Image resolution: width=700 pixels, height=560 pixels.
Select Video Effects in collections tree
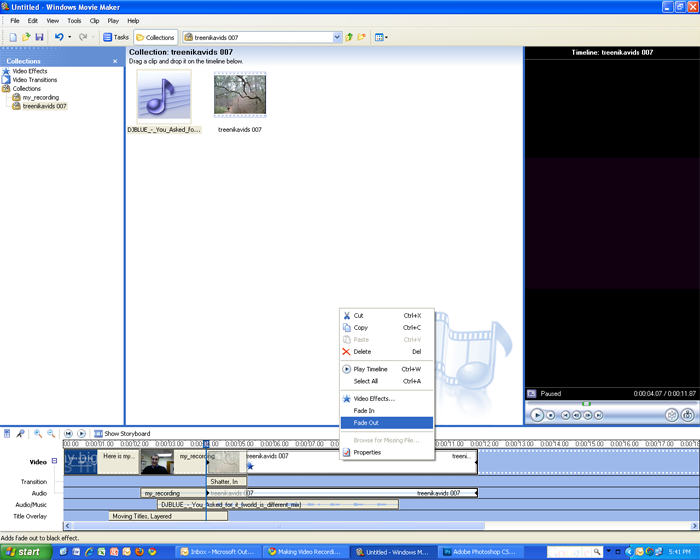(29, 71)
